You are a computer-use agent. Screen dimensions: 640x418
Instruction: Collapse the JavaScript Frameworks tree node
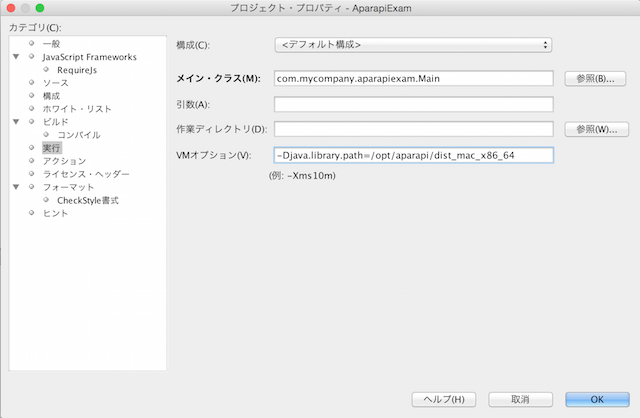coord(16,57)
